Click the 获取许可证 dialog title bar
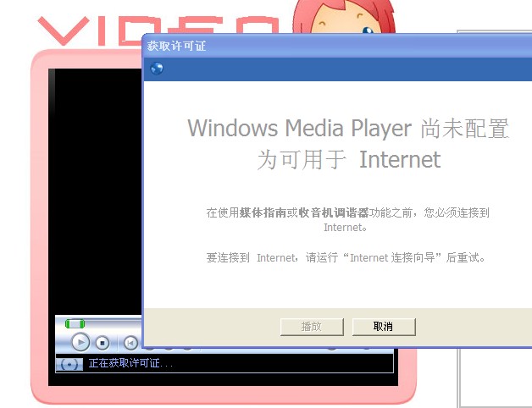The image size is (532, 408). (337, 46)
